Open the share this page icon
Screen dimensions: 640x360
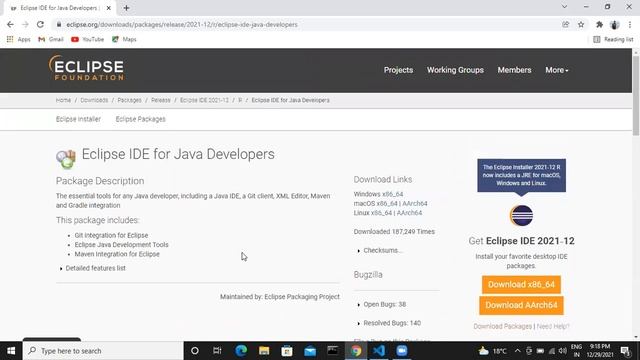click(566, 24)
